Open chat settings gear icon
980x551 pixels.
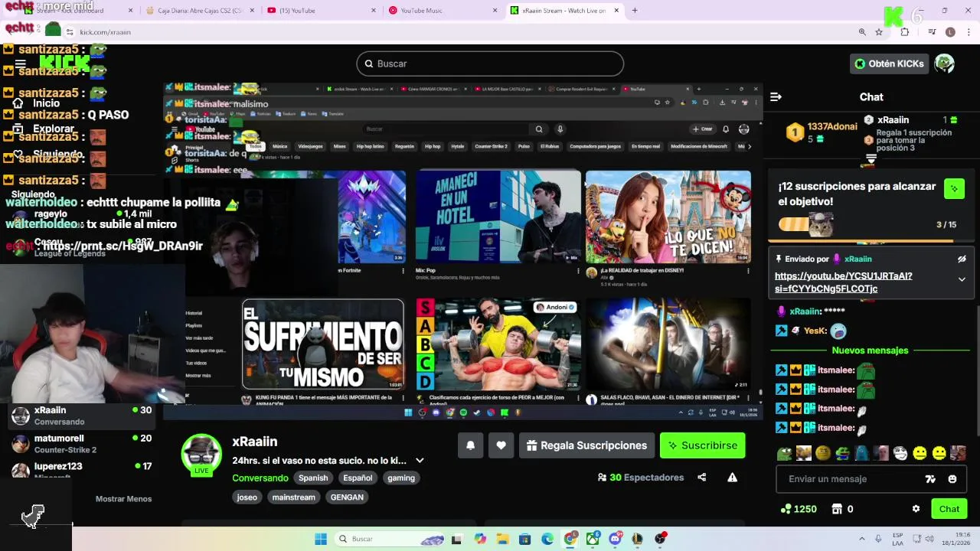pos(916,509)
